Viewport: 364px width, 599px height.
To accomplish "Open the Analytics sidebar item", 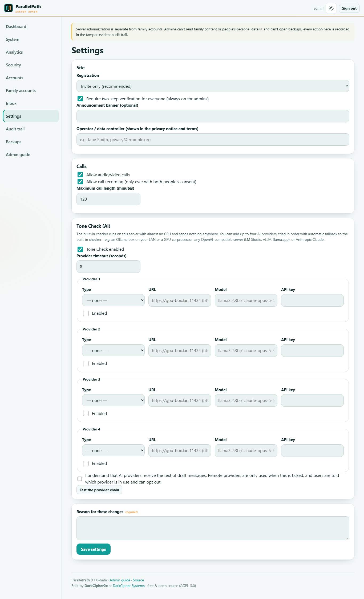I will pyautogui.click(x=31, y=52).
